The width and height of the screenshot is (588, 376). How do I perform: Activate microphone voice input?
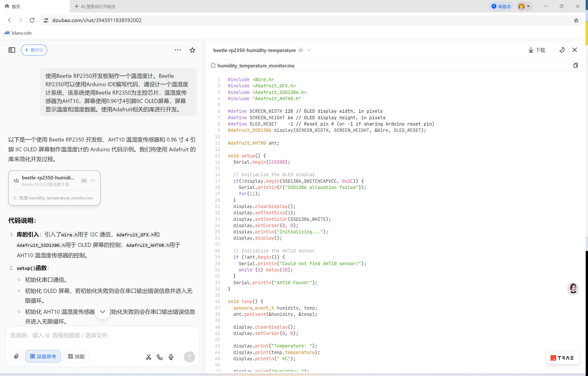pyautogui.click(x=171, y=357)
